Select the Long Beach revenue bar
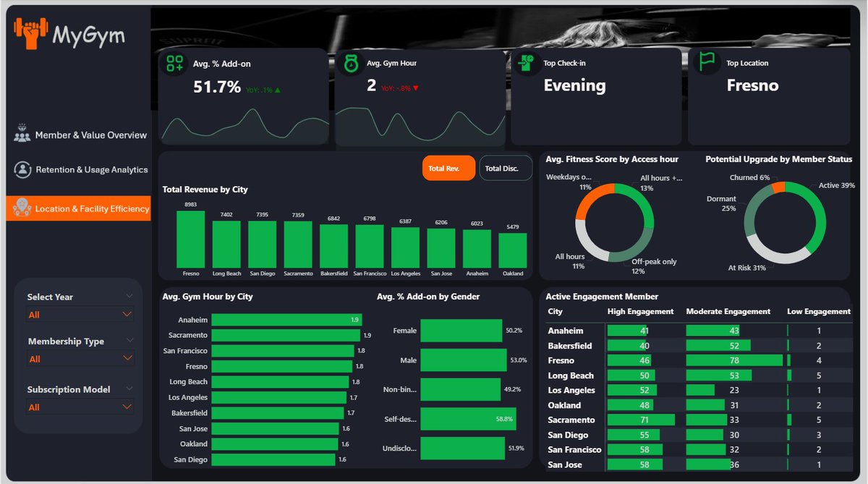 [226, 245]
